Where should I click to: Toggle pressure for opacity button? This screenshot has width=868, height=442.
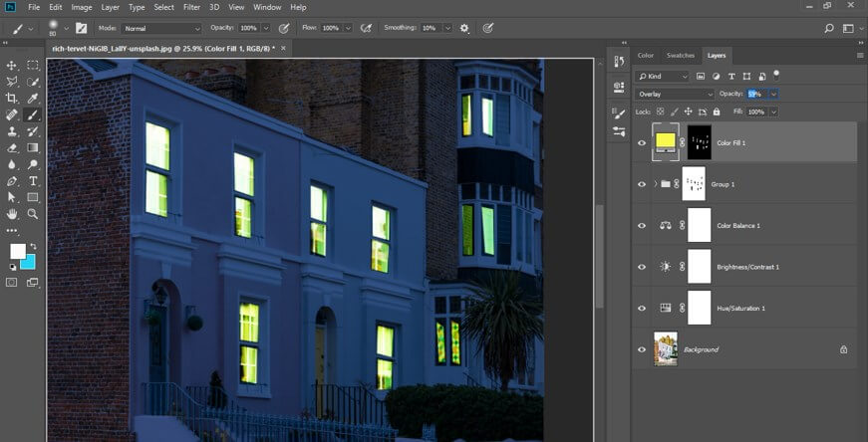(284, 28)
